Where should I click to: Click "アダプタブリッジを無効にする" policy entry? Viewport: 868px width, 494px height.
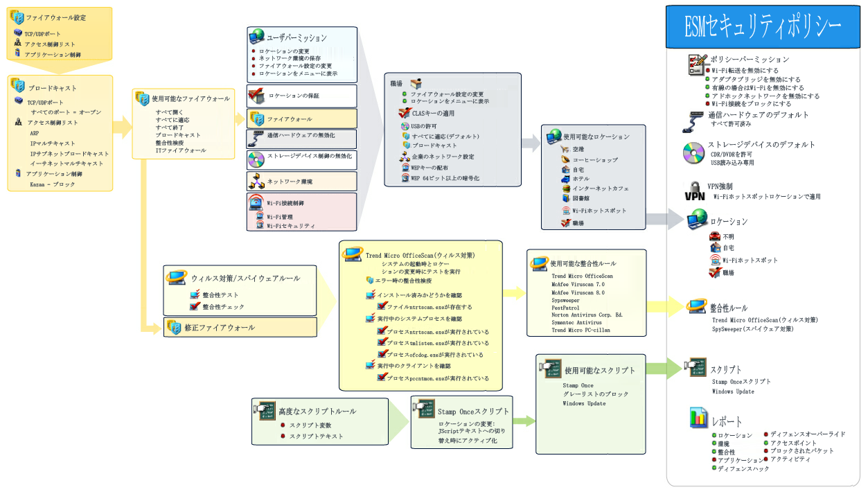tap(756, 79)
